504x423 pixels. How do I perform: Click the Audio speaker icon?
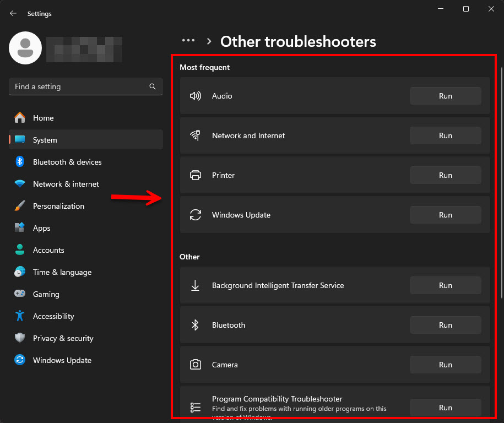click(196, 96)
